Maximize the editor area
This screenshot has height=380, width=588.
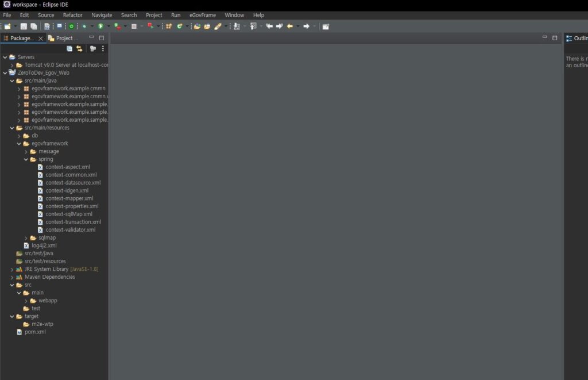[555, 38]
